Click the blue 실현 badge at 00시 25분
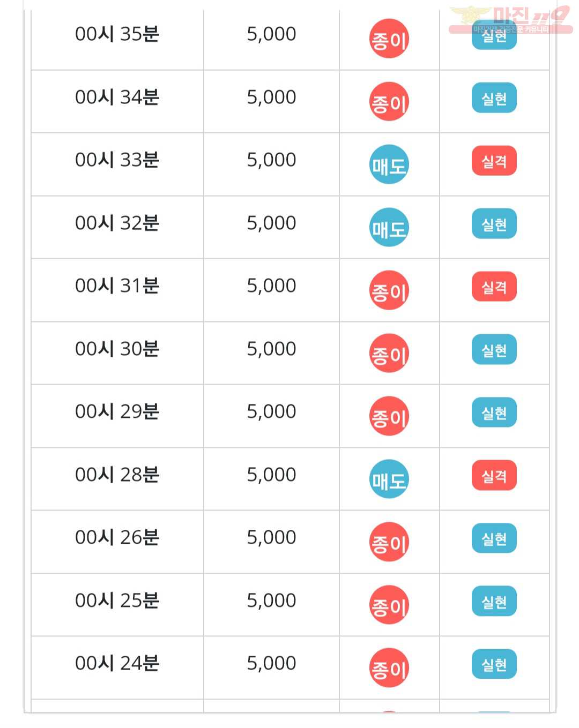The image size is (579, 728). (x=494, y=601)
